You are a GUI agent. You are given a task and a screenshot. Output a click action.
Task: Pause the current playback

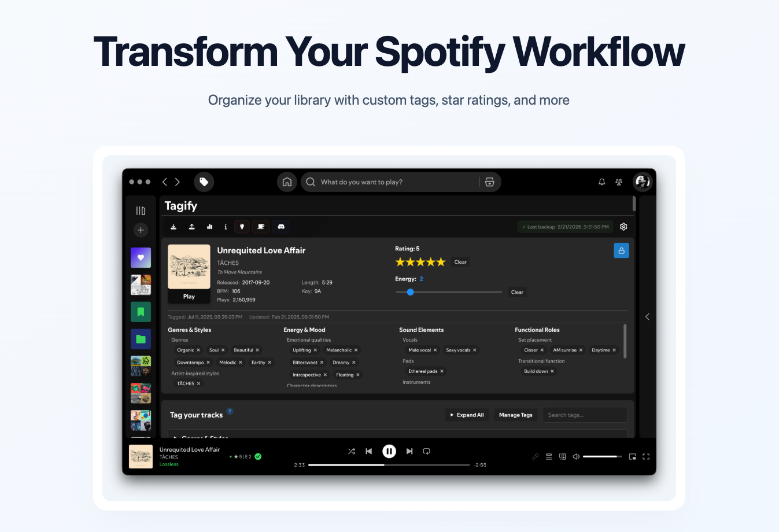[x=389, y=451]
